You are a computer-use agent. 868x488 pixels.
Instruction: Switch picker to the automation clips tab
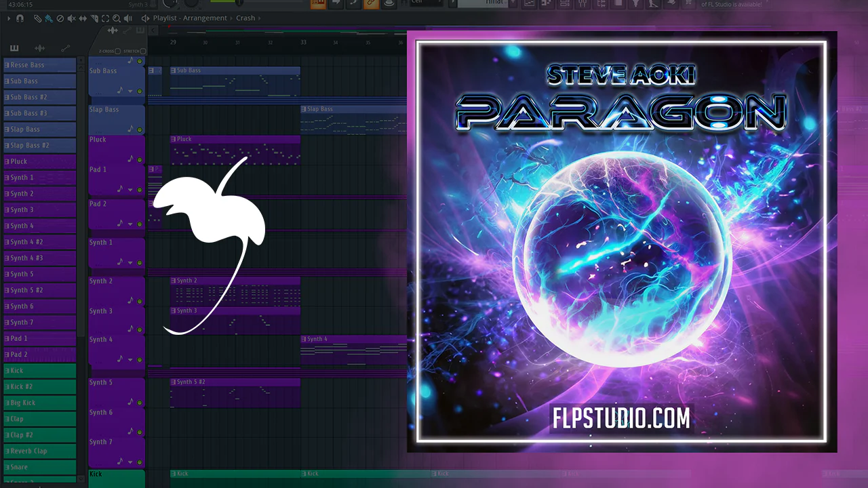pos(65,48)
